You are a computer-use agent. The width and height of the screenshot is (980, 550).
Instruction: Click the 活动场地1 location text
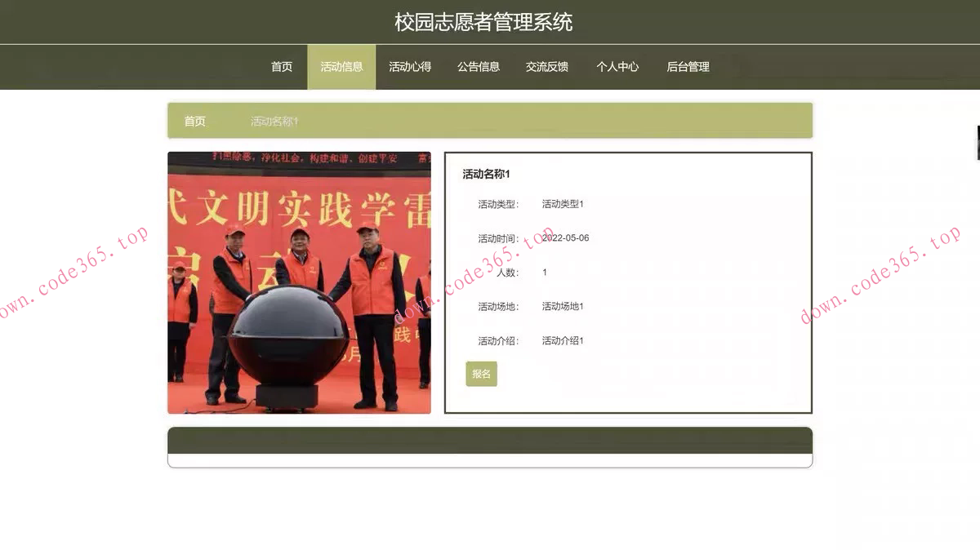[x=563, y=306]
